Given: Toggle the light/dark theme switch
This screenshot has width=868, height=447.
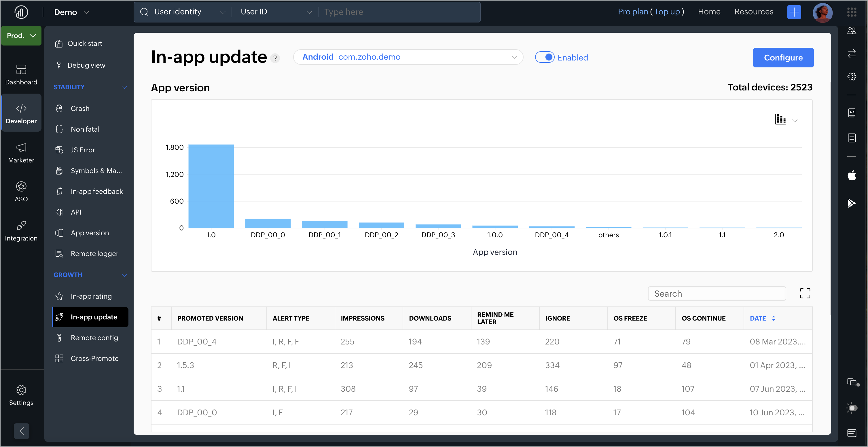Looking at the screenshot, I should pos(852,408).
